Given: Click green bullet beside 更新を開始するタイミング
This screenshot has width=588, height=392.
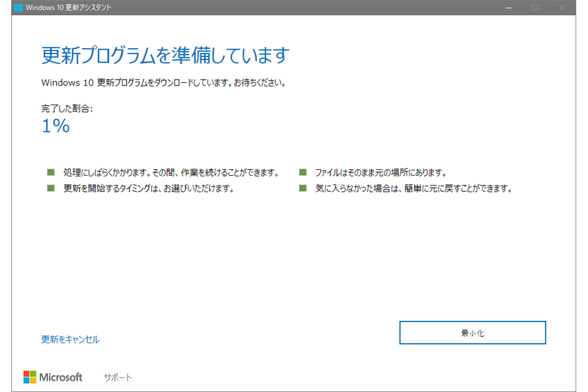Looking at the screenshot, I should point(51,188).
